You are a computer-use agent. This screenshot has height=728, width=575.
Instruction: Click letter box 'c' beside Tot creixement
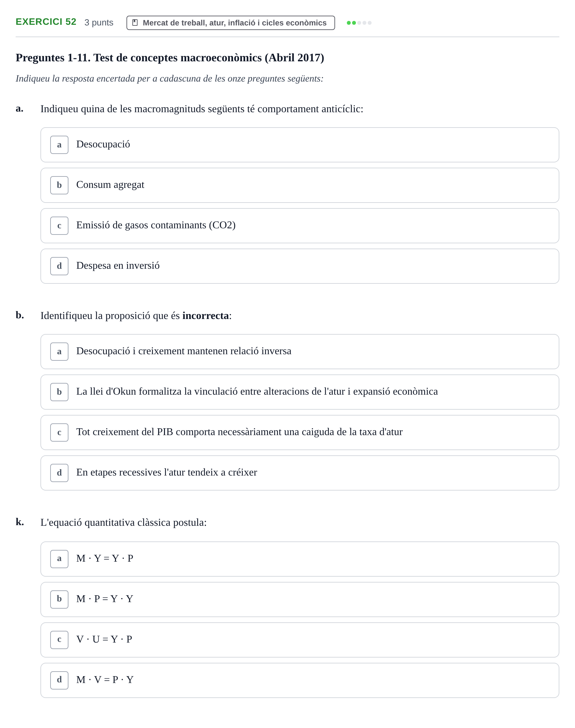59,432
